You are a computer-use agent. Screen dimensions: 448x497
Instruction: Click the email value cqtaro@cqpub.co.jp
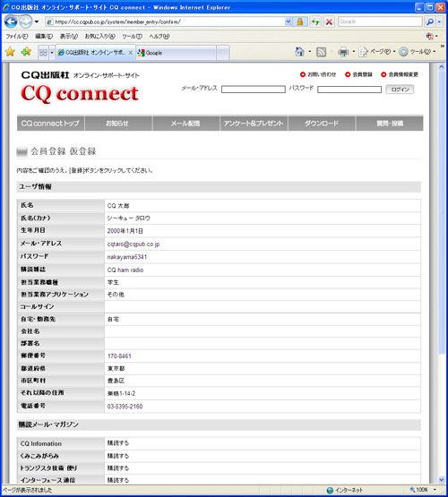(x=134, y=244)
